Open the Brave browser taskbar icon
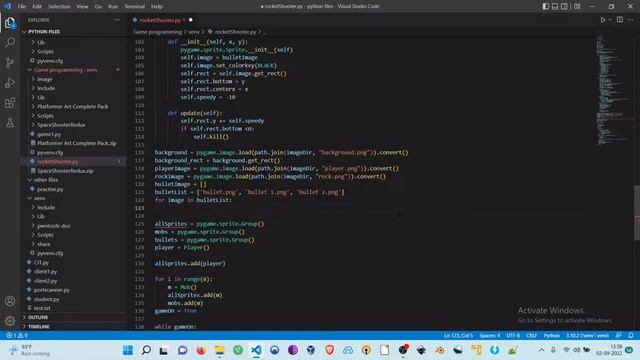The width and height of the screenshot is (640, 360). tap(329, 350)
